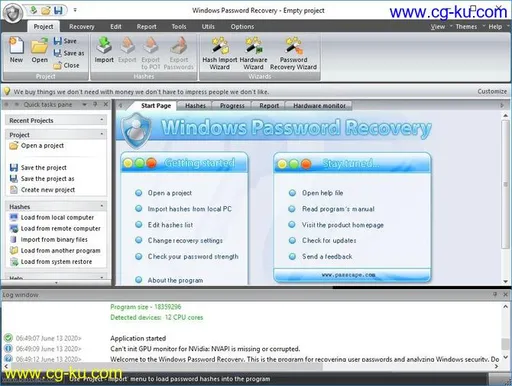Click the Edit hashes list link
The width and height of the screenshot is (512, 386).
(170, 225)
